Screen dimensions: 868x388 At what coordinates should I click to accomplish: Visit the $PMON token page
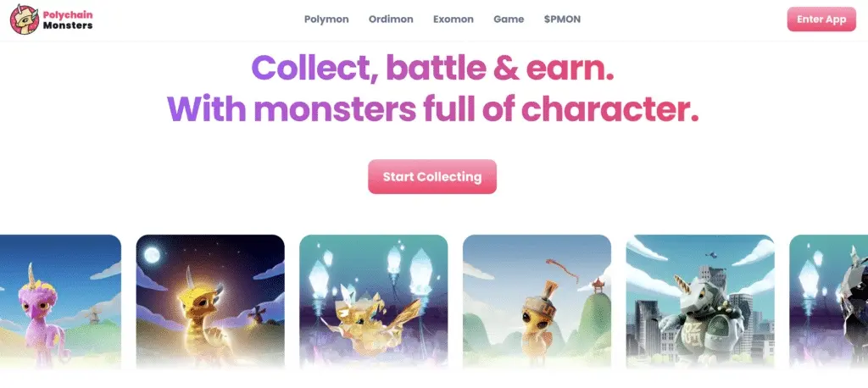[563, 19]
